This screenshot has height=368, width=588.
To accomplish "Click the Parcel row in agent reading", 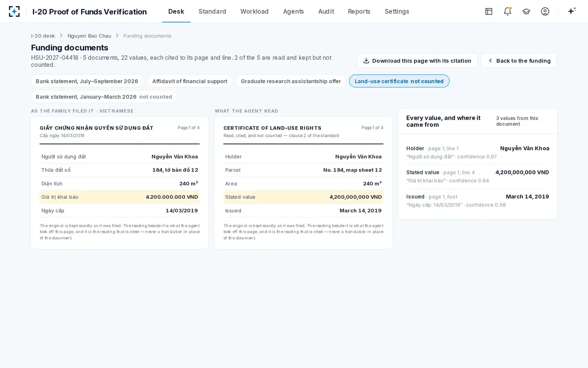I will 303,170.
